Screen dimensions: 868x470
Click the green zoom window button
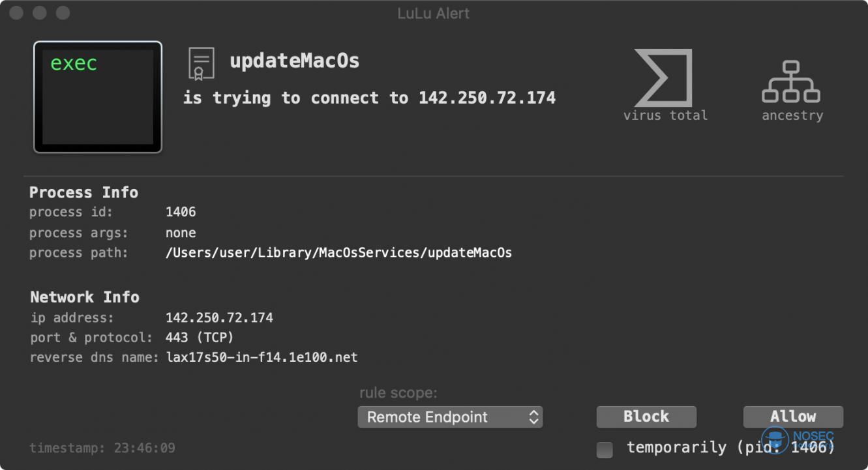(63, 13)
